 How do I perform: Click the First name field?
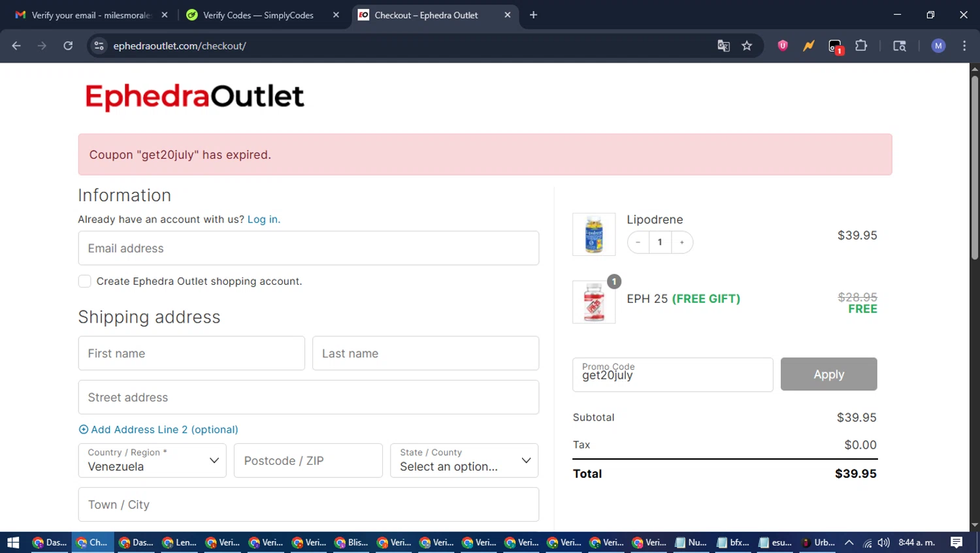coord(191,353)
